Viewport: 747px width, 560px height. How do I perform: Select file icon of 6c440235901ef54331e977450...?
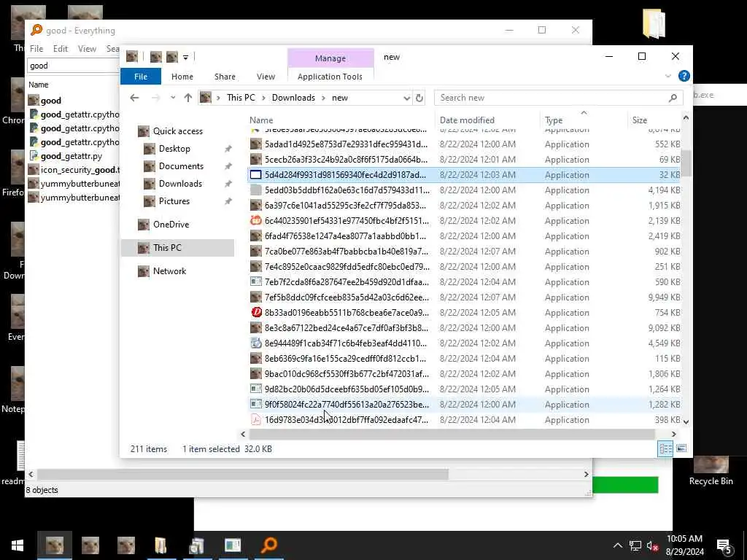(256, 220)
